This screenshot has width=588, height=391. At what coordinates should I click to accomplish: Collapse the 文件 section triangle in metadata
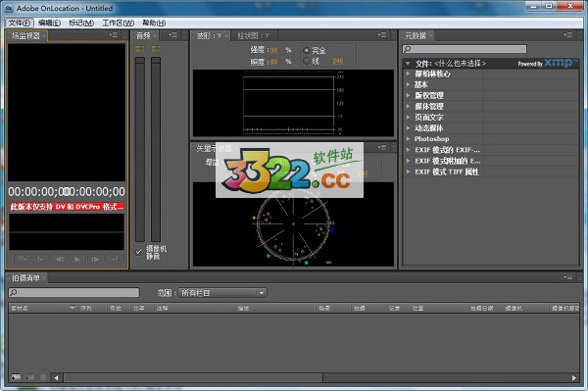click(x=408, y=64)
